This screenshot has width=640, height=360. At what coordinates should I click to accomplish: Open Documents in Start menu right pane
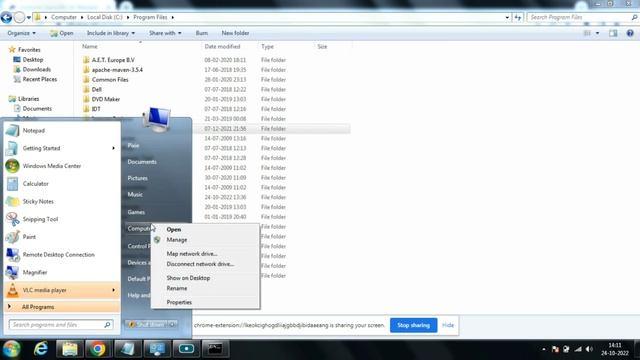(142, 162)
